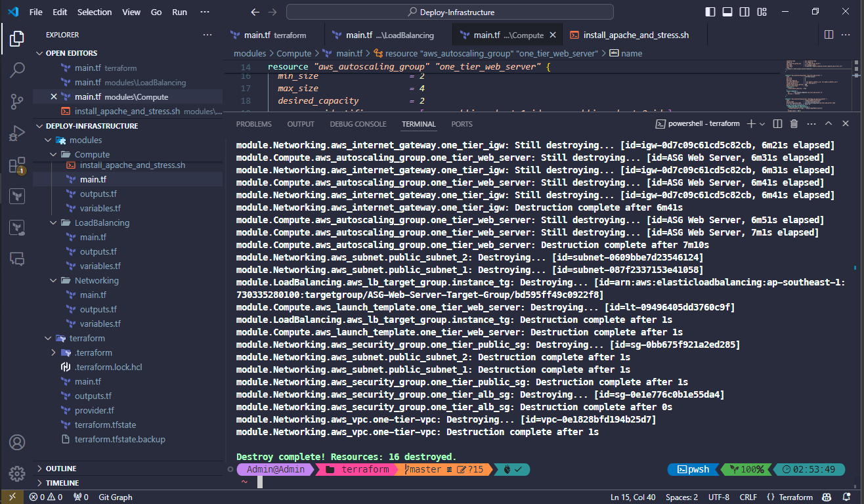The height and width of the screenshot is (504, 864).
Task: Go back using the navigation arrow
Action: 255,12
